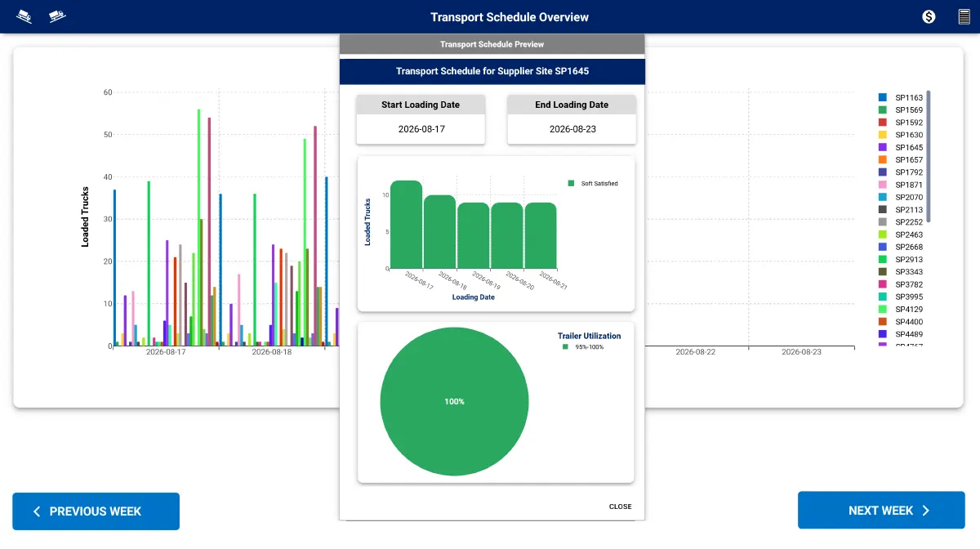Screen dimensions: 980x549
Task: Hide the SP2668 series via legend
Action: pyautogui.click(x=901, y=248)
